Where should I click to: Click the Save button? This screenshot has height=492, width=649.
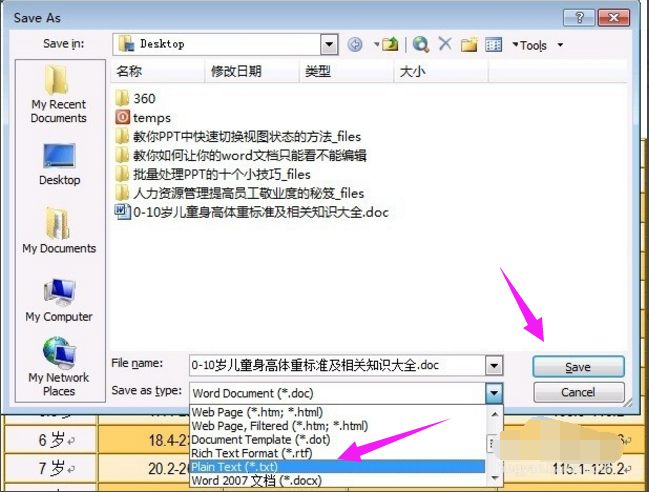tap(578, 367)
